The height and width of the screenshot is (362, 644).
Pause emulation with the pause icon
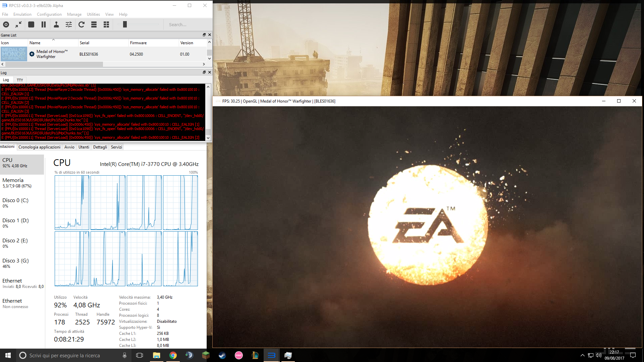[44, 24]
